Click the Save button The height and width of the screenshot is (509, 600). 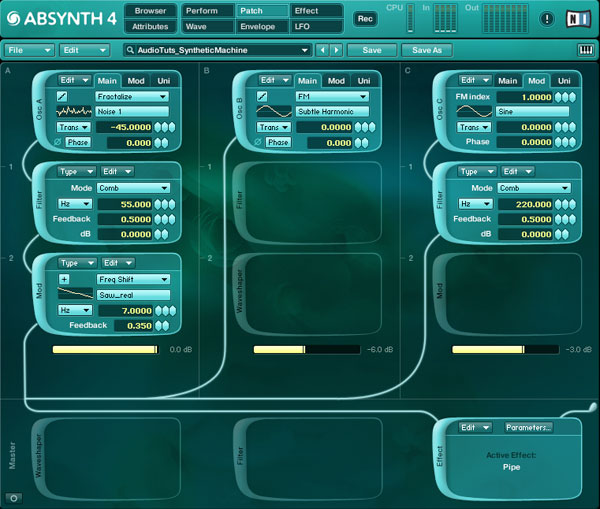372,50
